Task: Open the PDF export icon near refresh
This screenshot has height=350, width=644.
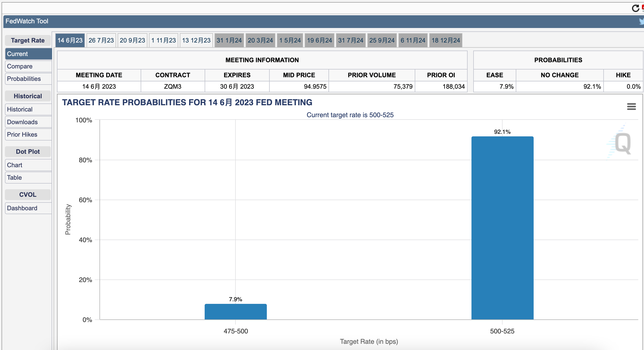Action: (x=642, y=8)
